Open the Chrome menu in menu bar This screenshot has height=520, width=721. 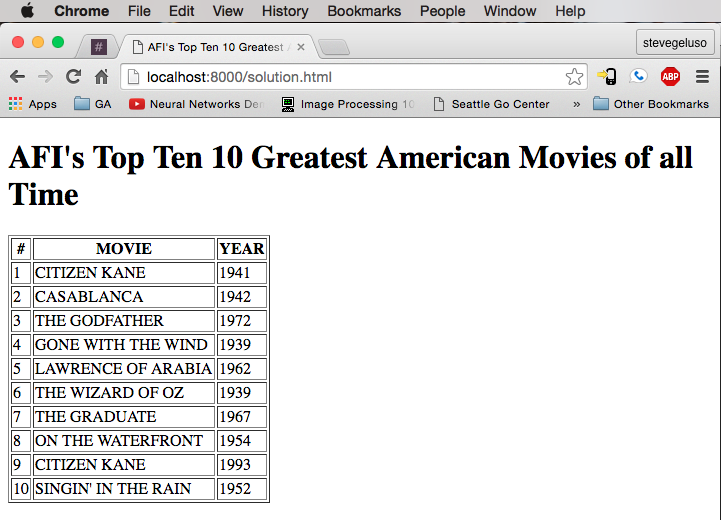(x=81, y=11)
